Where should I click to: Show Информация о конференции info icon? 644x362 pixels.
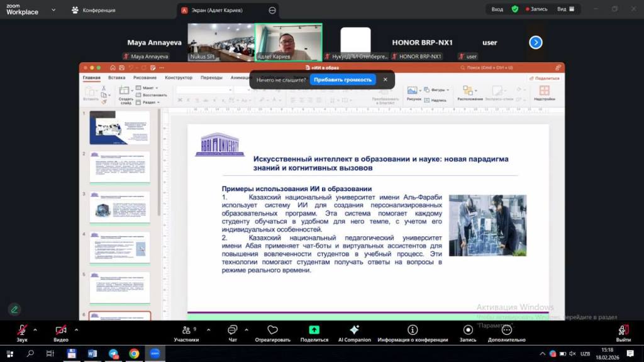(413, 330)
